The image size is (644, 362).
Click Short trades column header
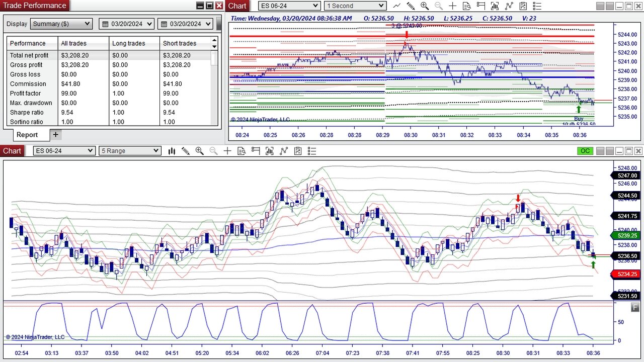(185, 43)
